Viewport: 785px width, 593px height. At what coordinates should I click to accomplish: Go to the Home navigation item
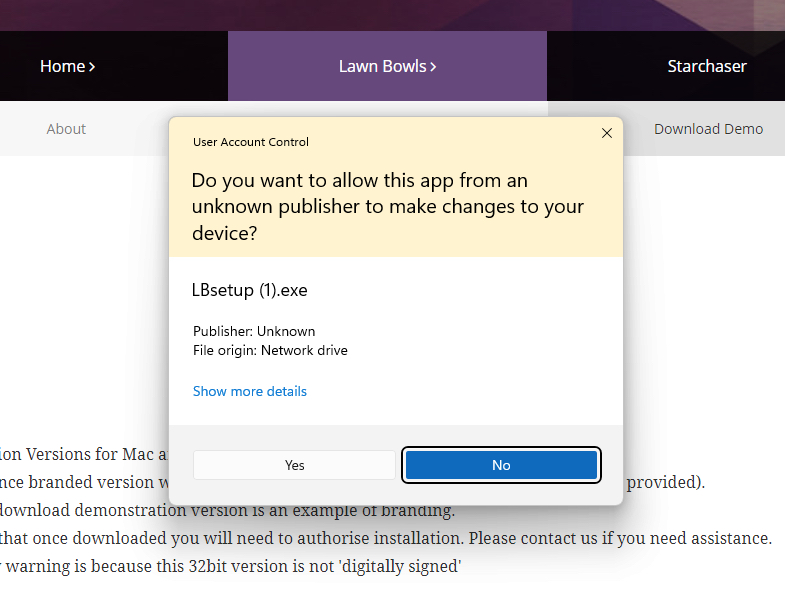pos(68,66)
